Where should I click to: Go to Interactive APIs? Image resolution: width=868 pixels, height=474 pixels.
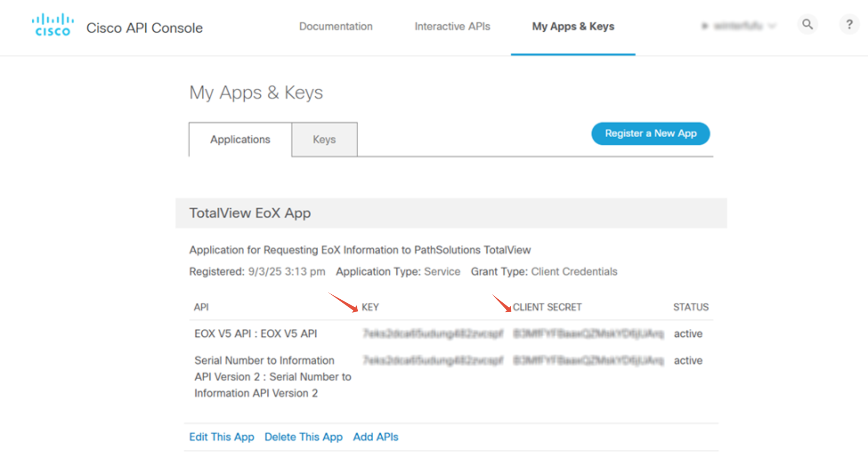pyautogui.click(x=452, y=26)
